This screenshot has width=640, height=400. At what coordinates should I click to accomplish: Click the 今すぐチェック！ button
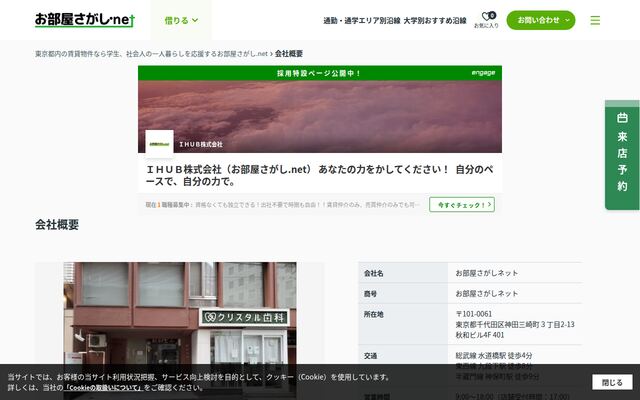click(x=462, y=204)
